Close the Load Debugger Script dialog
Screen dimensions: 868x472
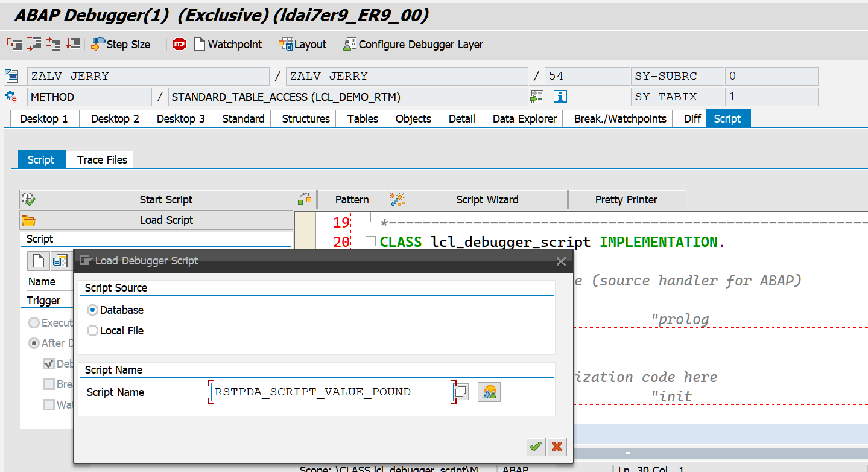click(x=561, y=261)
